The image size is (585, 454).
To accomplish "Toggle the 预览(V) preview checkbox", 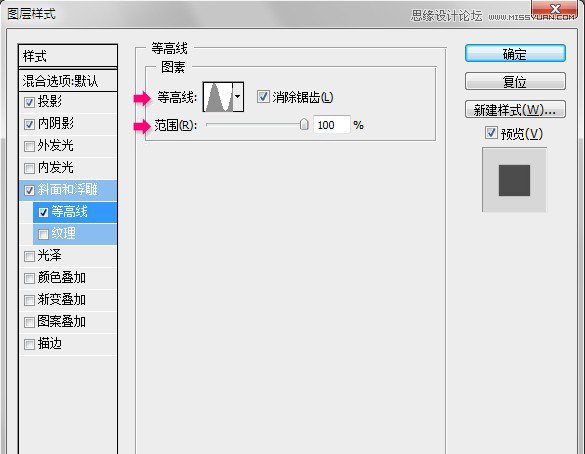I will coord(491,133).
